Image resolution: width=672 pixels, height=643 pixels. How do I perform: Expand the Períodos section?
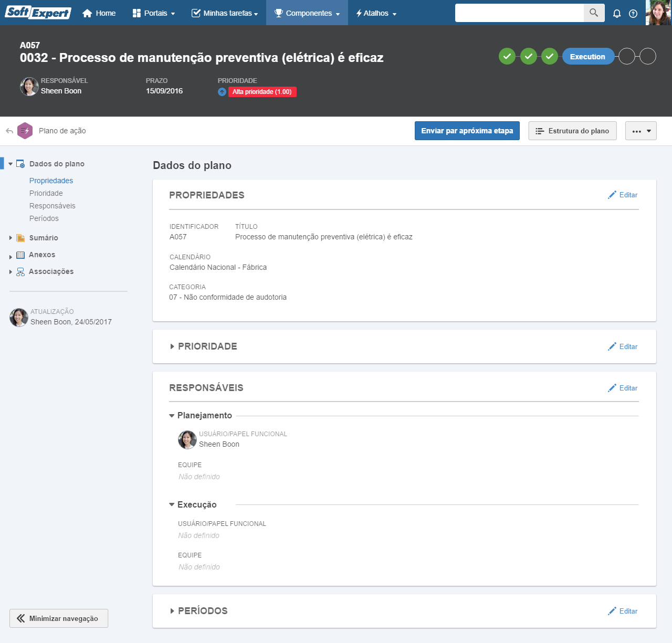click(172, 611)
